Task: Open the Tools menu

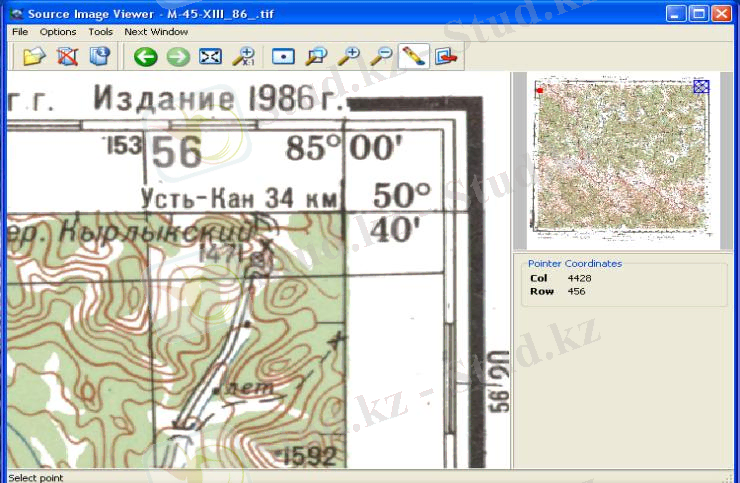Action: [x=100, y=32]
